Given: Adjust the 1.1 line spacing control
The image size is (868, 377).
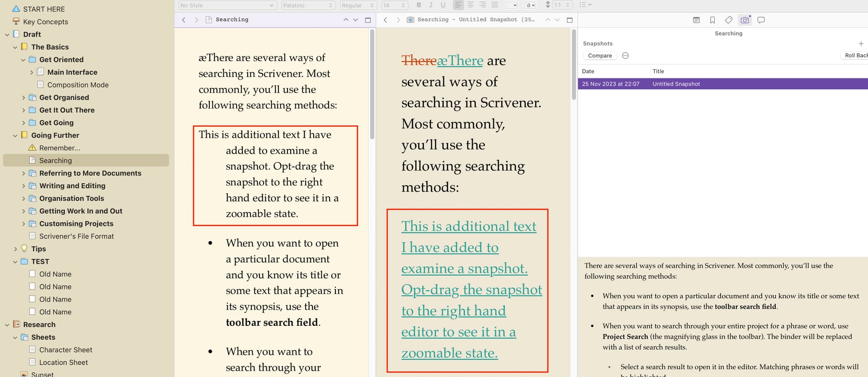Looking at the screenshot, I should 562,5.
